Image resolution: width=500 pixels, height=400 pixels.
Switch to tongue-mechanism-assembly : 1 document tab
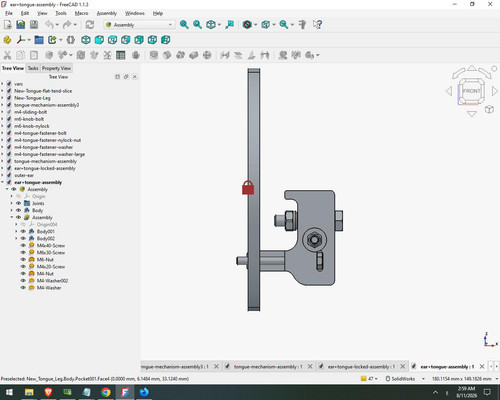(x=268, y=367)
